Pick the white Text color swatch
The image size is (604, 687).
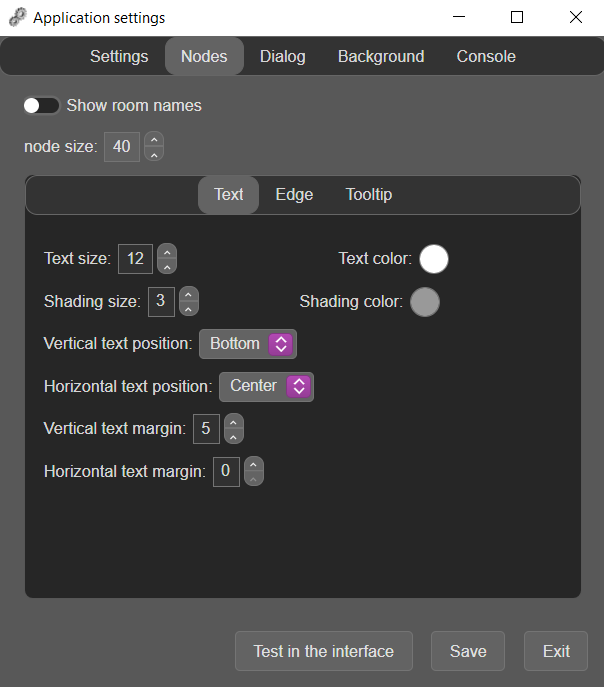click(434, 259)
